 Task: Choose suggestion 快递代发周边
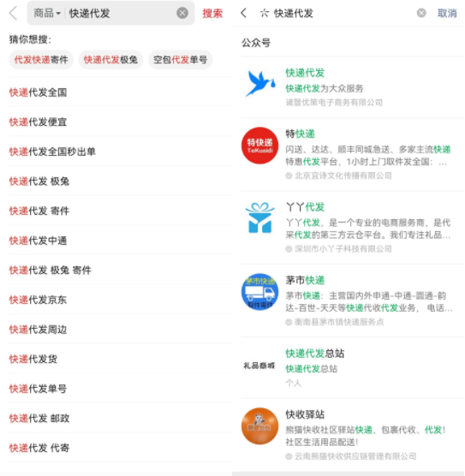point(120,330)
